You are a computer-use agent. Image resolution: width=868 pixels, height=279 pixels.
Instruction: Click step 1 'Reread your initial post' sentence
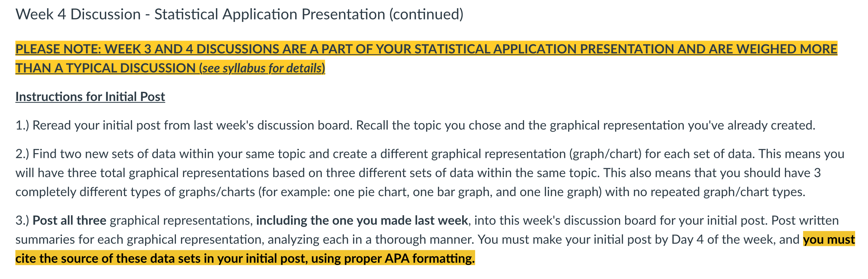pos(184,126)
